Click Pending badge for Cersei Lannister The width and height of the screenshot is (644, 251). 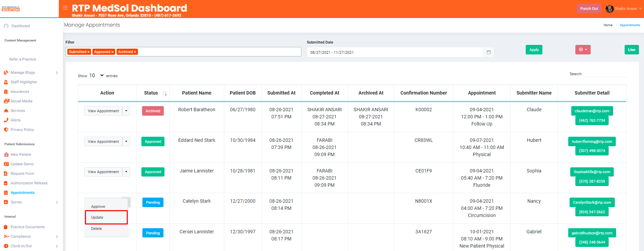[153, 233]
